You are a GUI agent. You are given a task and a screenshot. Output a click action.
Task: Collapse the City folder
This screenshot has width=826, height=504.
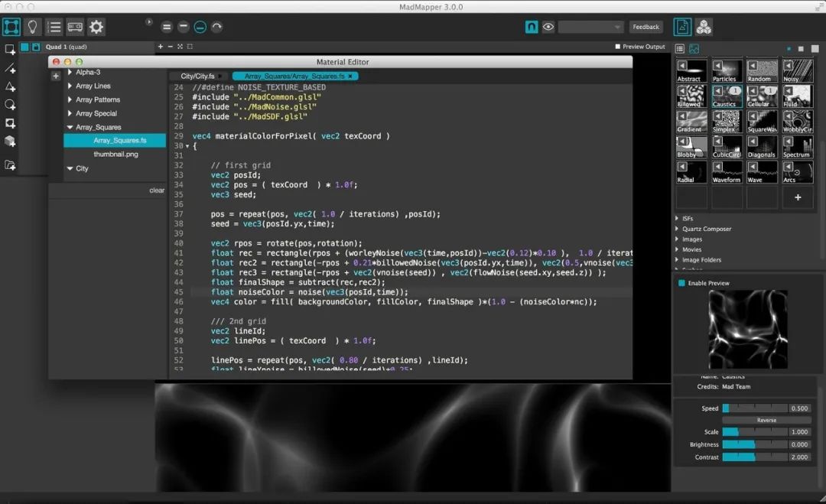[x=70, y=168]
